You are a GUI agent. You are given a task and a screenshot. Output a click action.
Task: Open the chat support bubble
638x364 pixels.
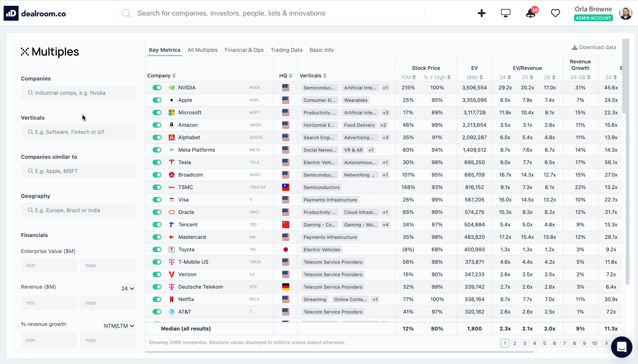(x=622, y=347)
